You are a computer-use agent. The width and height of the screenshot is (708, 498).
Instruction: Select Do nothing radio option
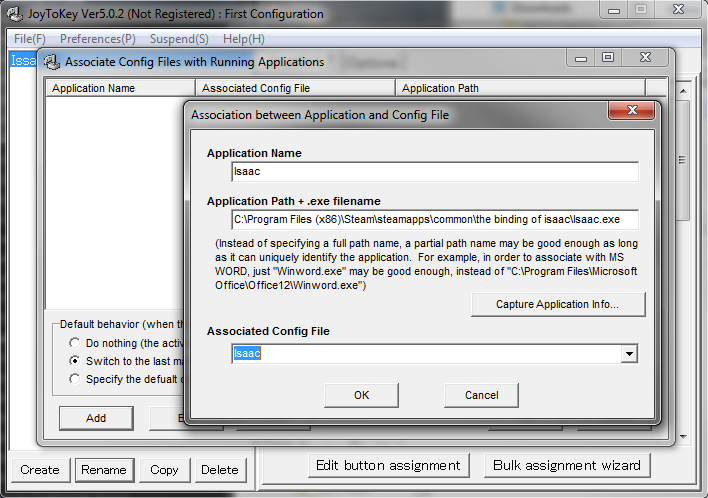(75, 343)
